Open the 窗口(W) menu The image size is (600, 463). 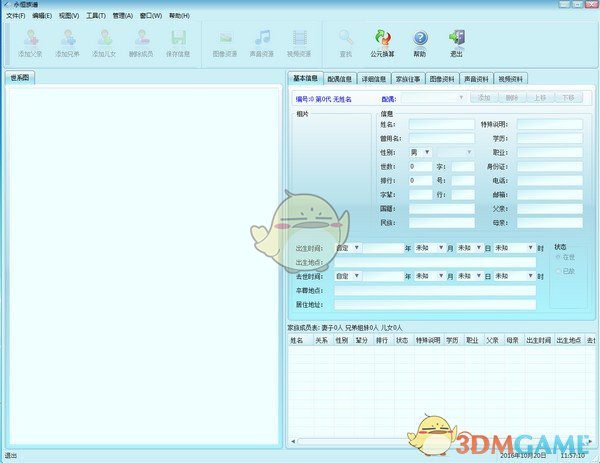pos(151,16)
